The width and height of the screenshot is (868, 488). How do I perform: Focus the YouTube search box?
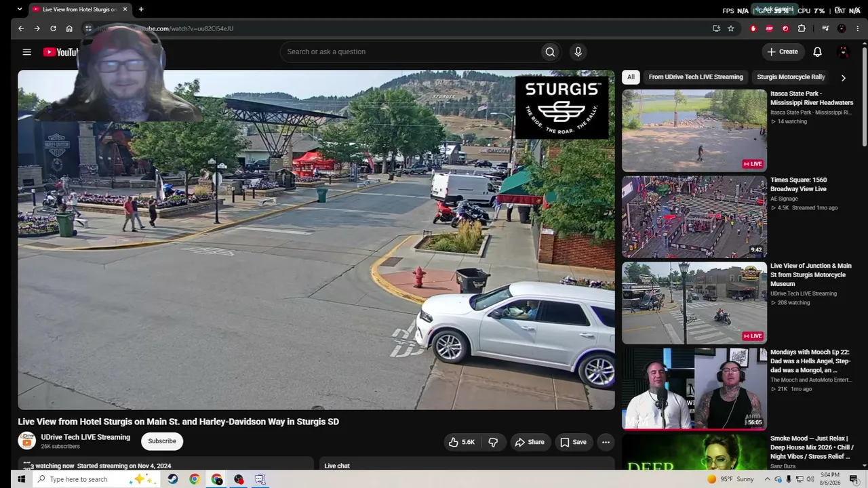[x=410, y=52]
